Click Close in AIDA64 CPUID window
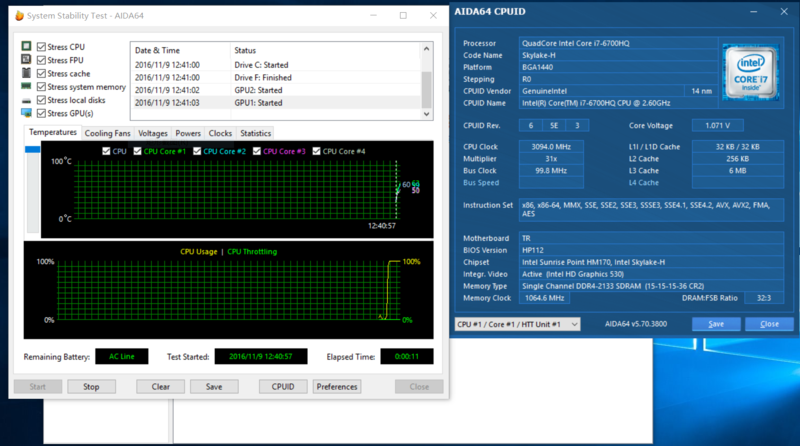800x446 pixels. 769,324
